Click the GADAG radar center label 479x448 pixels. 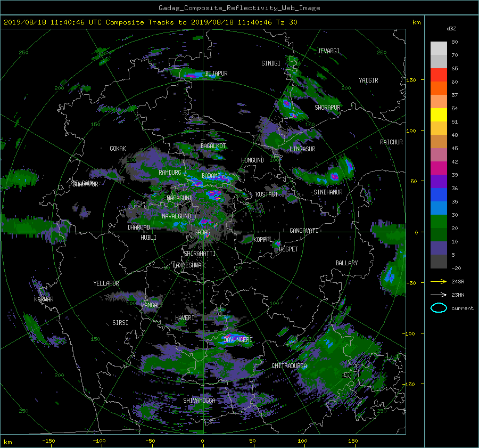202,232
